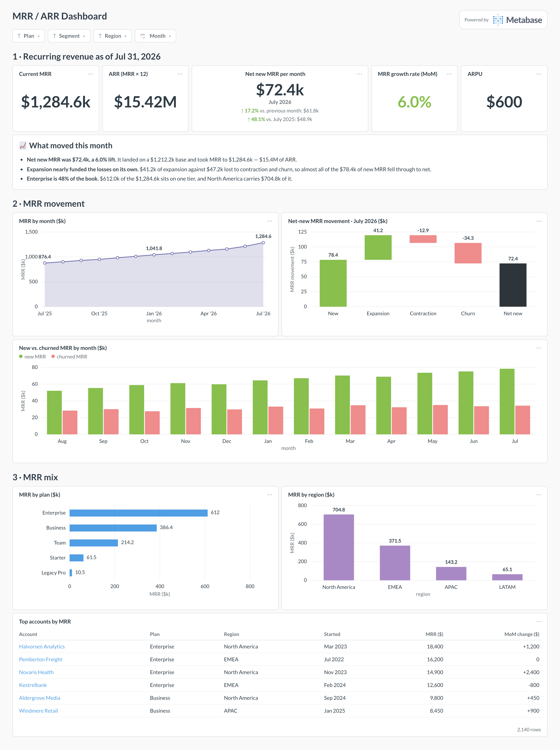Click the 1,041.8 data point on MRR line
The height and width of the screenshot is (750, 560).
154,255
